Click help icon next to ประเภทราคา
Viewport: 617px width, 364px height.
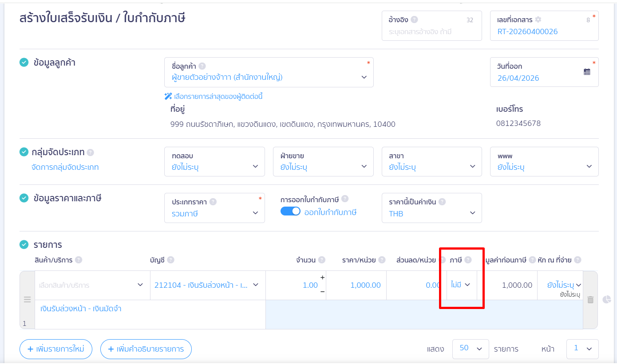213,202
